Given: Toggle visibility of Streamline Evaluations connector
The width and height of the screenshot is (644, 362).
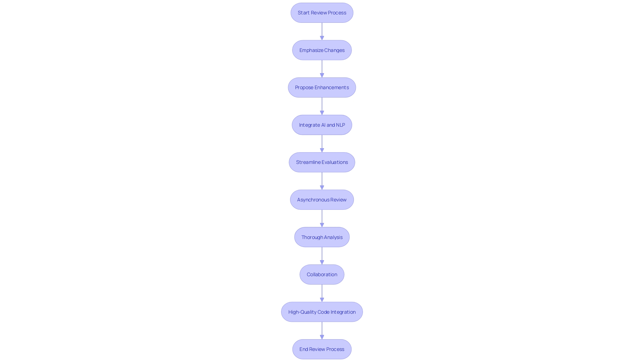Looking at the screenshot, I should pyautogui.click(x=322, y=181).
